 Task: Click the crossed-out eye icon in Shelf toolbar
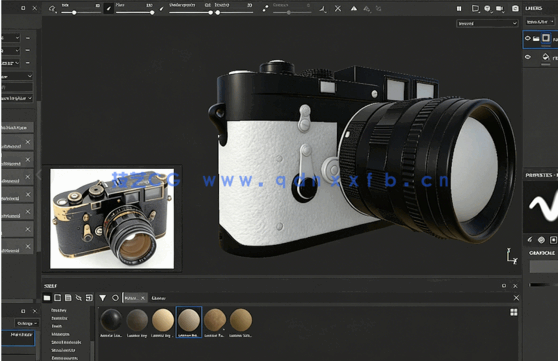coord(79,298)
